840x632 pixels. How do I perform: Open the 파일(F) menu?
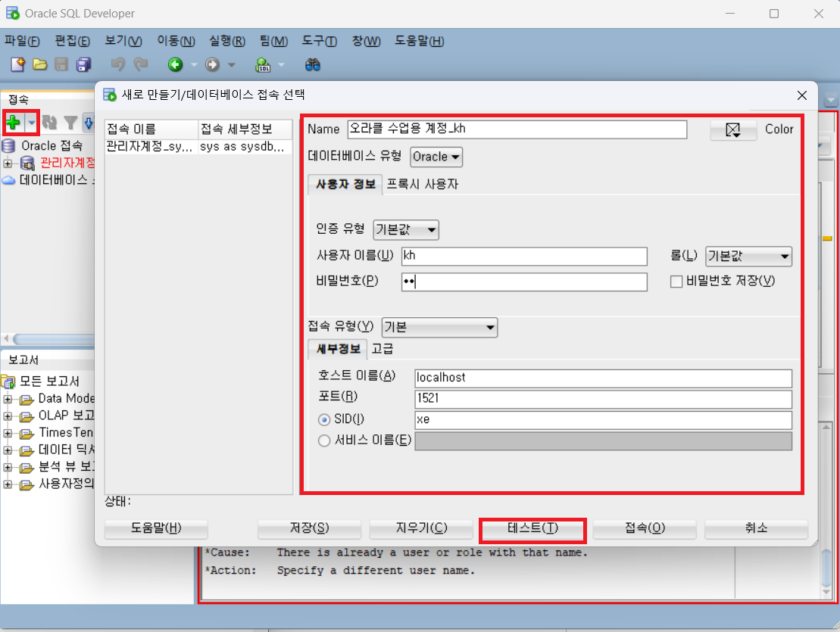(22, 41)
